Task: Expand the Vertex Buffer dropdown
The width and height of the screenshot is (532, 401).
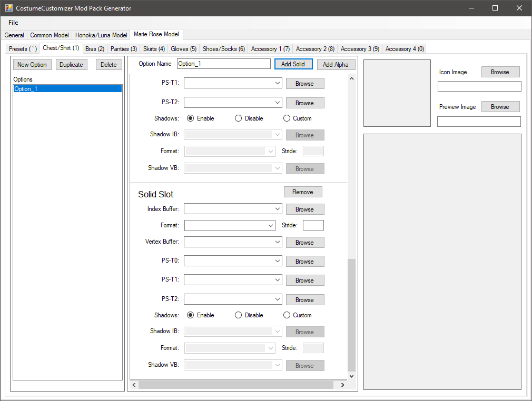Action: pos(277,242)
